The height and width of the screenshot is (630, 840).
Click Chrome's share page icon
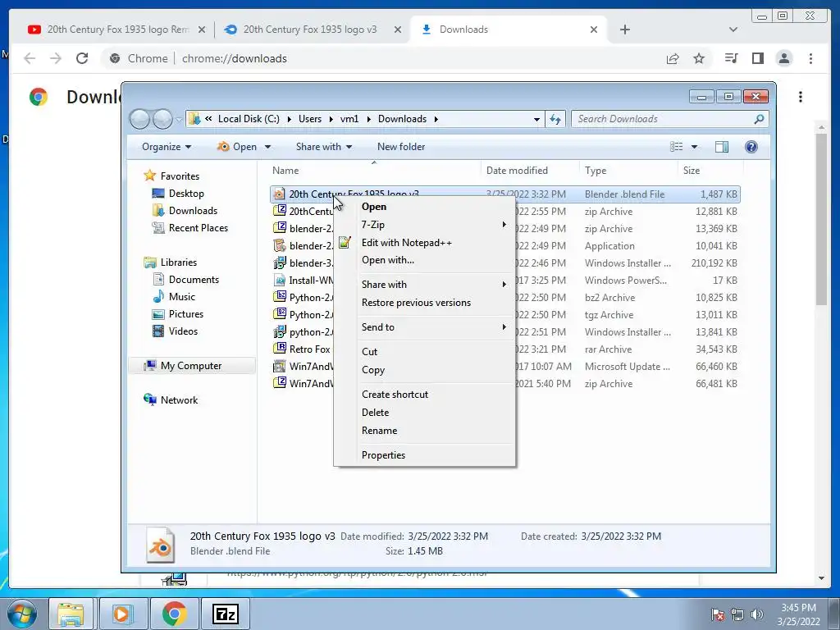pos(673,58)
